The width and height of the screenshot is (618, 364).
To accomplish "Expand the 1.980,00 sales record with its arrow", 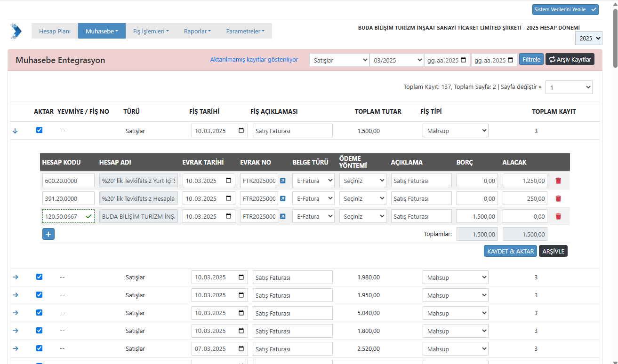I will click(15, 277).
